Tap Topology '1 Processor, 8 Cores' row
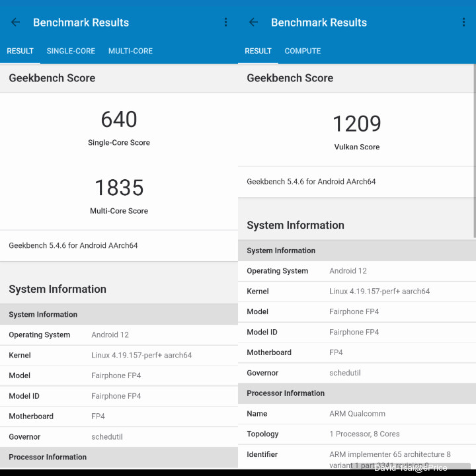Viewport: 476px width, 476px height. tap(357, 434)
